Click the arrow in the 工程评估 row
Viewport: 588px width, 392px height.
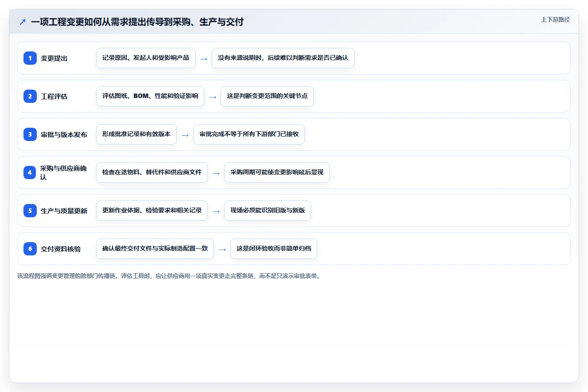[213, 97]
